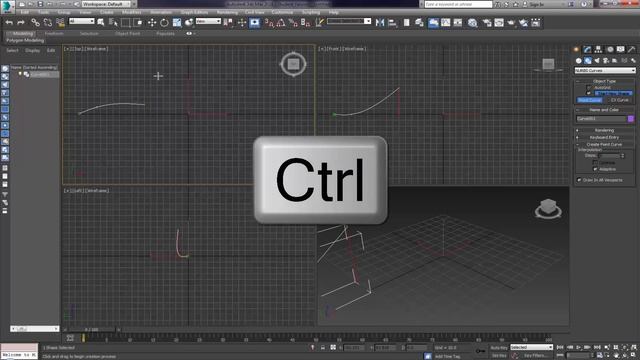
Task: Choose the Select and Scale tool
Action: pos(177,22)
